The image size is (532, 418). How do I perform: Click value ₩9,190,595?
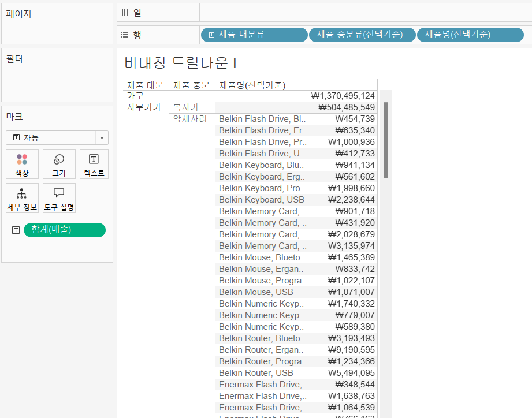tap(351, 349)
